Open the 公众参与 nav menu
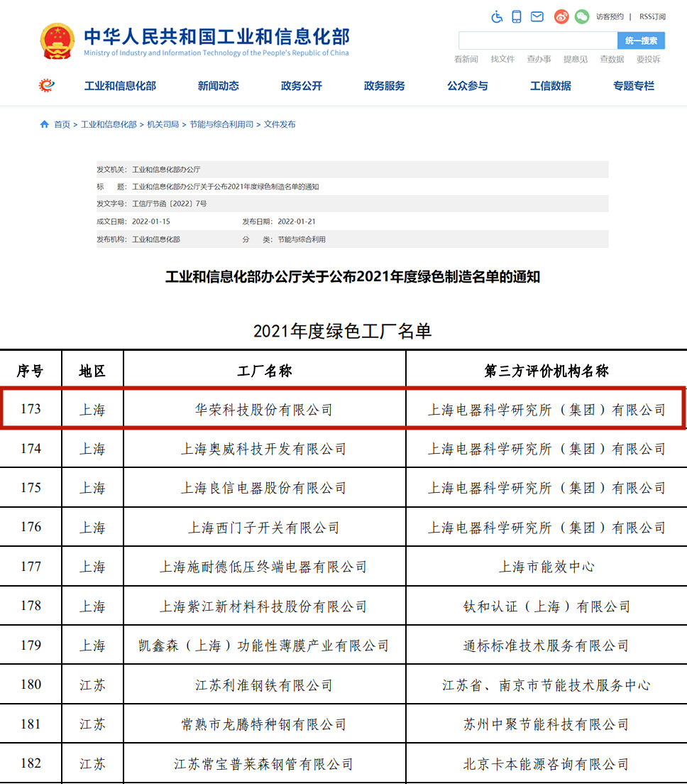Viewport: 687px width, 784px height. [x=467, y=86]
